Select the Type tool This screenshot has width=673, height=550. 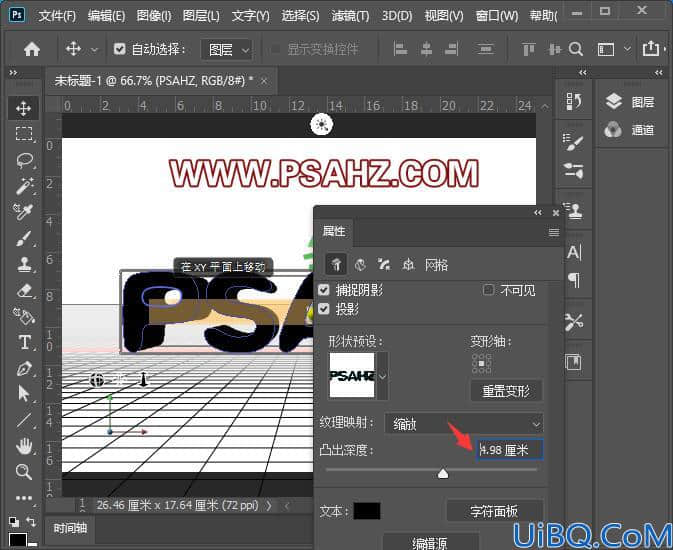click(24, 343)
